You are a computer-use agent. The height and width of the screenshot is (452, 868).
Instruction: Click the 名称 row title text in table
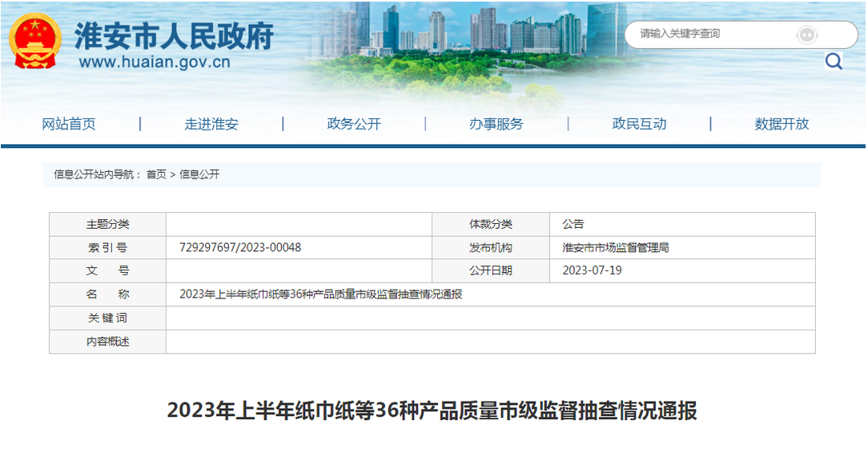click(320, 294)
